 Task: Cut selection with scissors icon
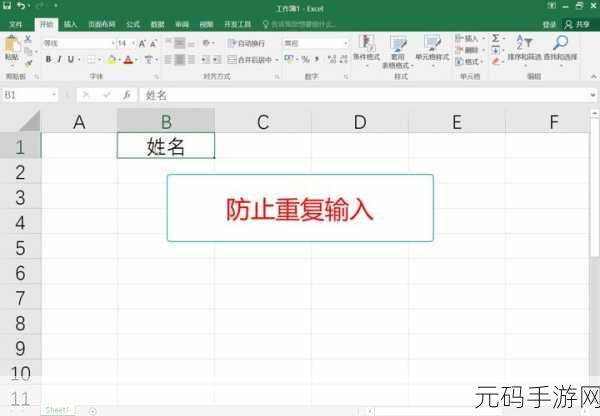[x=28, y=39]
